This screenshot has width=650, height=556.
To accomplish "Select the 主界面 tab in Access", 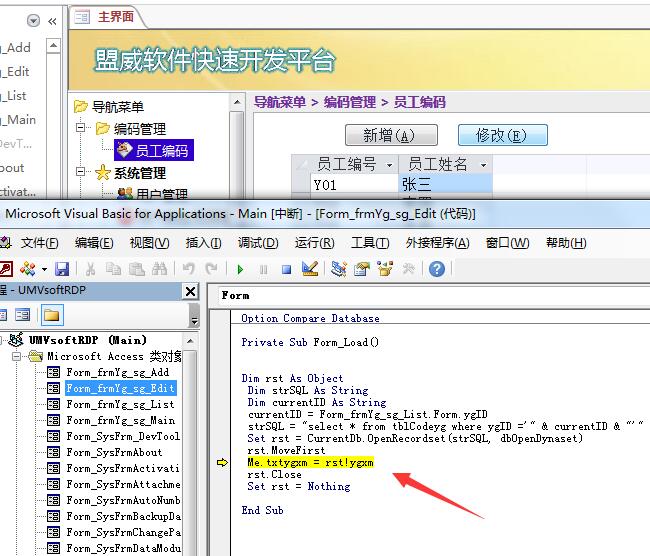I will click(107, 17).
